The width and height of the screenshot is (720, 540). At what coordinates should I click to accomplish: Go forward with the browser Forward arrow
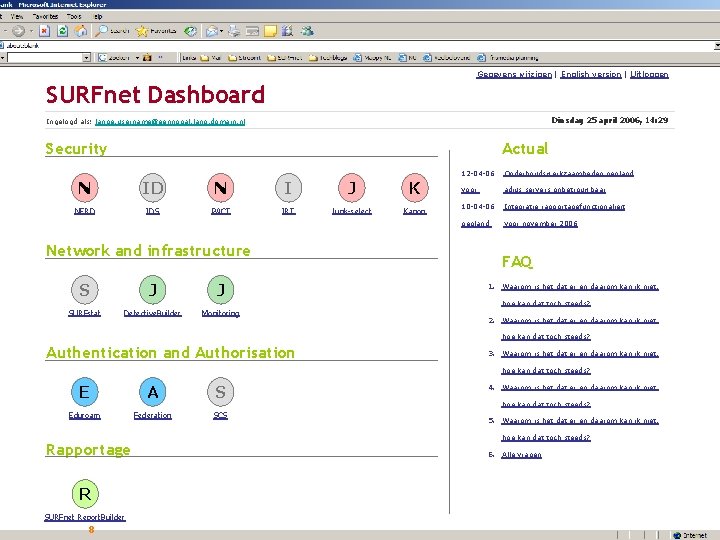tap(18, 31)
